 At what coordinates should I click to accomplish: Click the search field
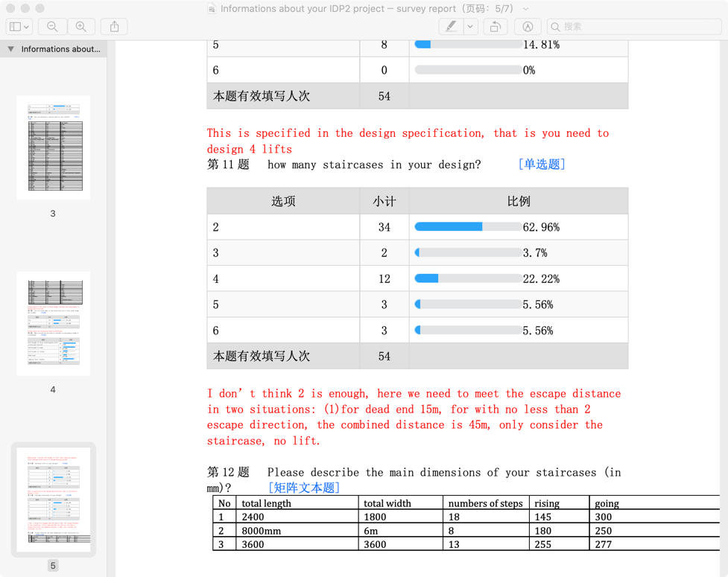click(x=634, y=27)
